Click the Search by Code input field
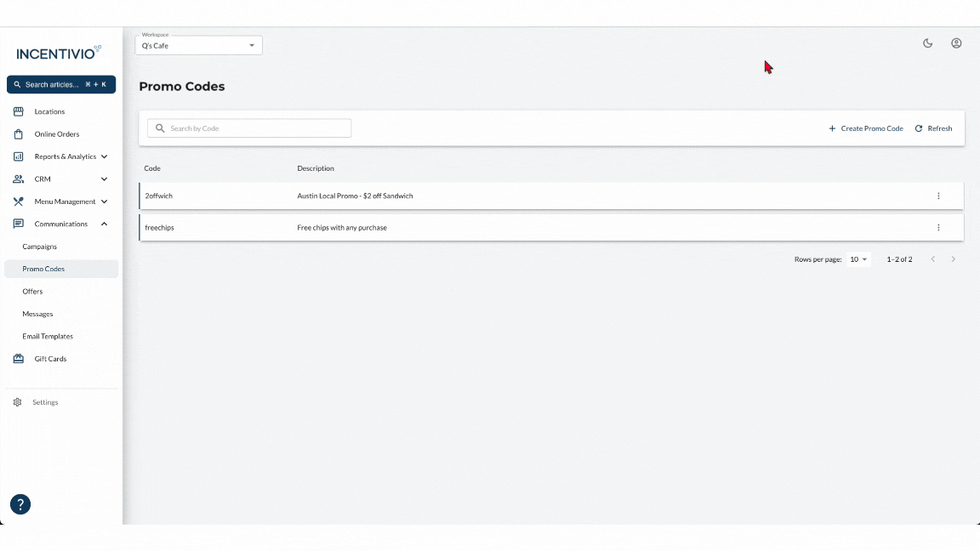This screenshot has width=980, height=551. click(248, 128)
